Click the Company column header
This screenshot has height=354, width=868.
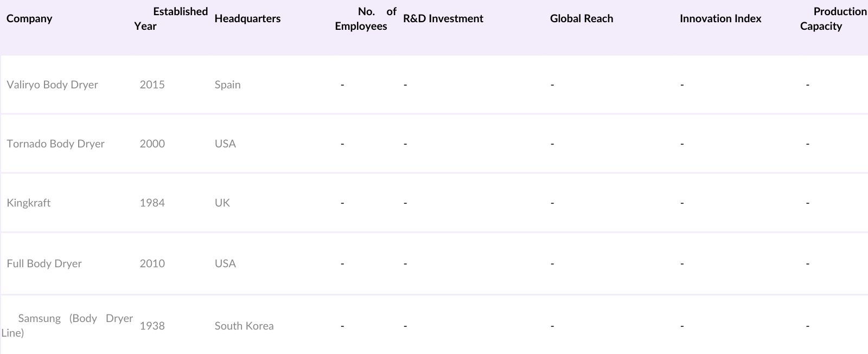click(x=29, y=18)
